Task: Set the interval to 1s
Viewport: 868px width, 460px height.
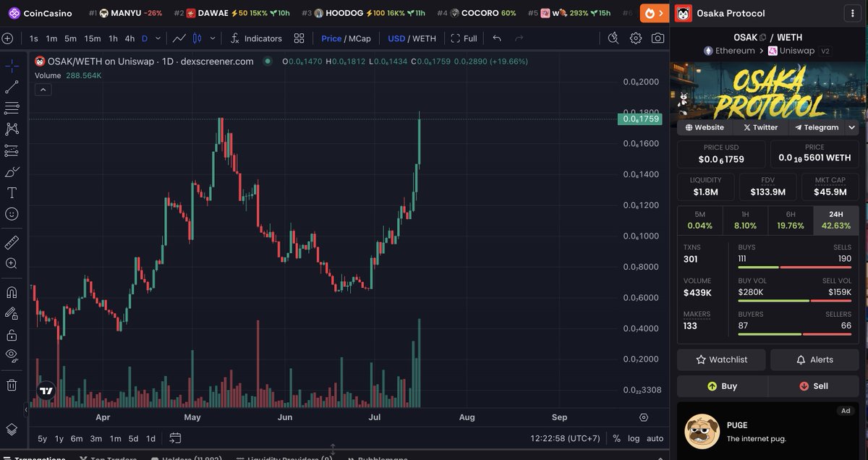Action: 34,38
